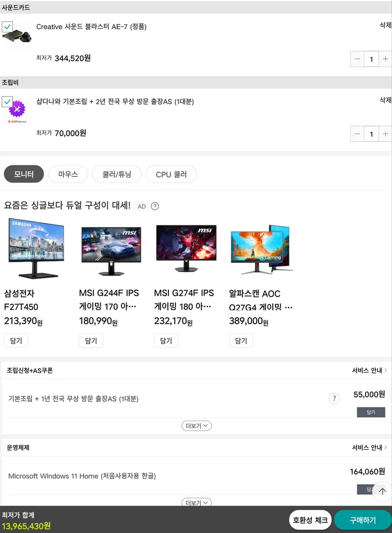Open the MSI G274F monitor image
The width and height of the screenshot is (392, 533).
coord(186,249)
